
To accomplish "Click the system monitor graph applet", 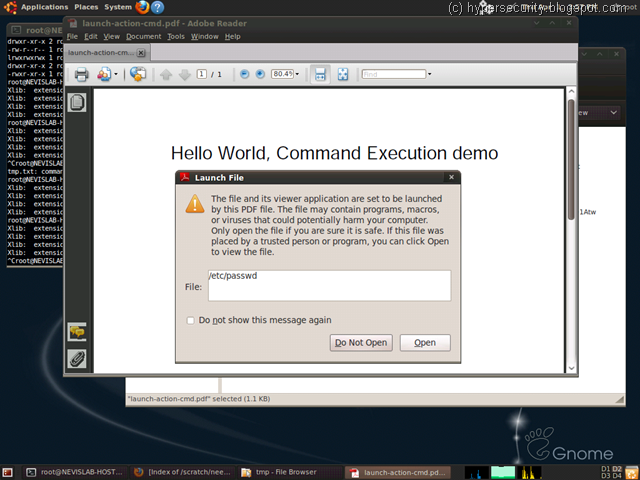I will [x=503, y=473].
